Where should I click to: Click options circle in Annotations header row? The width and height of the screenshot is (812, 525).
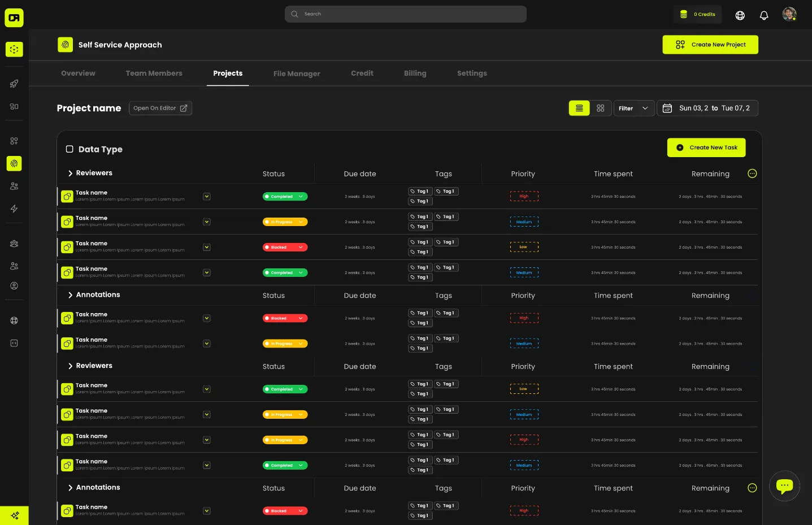(752, 488)
